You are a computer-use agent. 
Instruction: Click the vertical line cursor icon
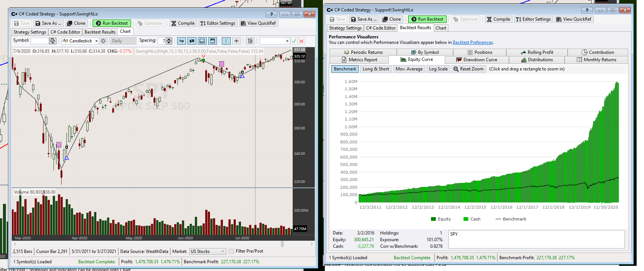click(x=226, y=41)
